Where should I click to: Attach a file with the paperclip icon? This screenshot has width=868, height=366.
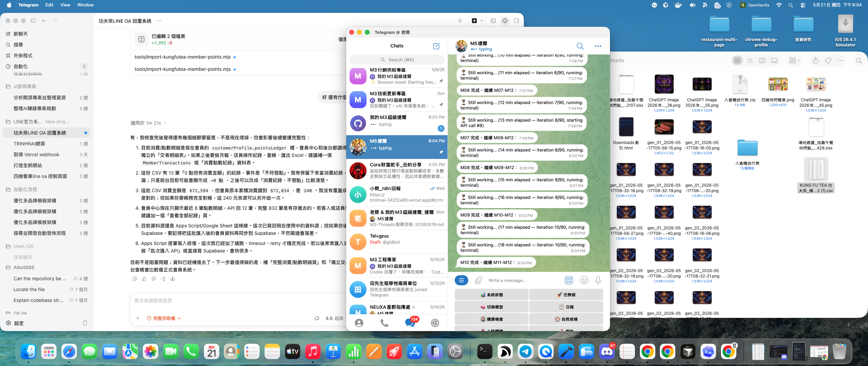(x=478, y=280)
